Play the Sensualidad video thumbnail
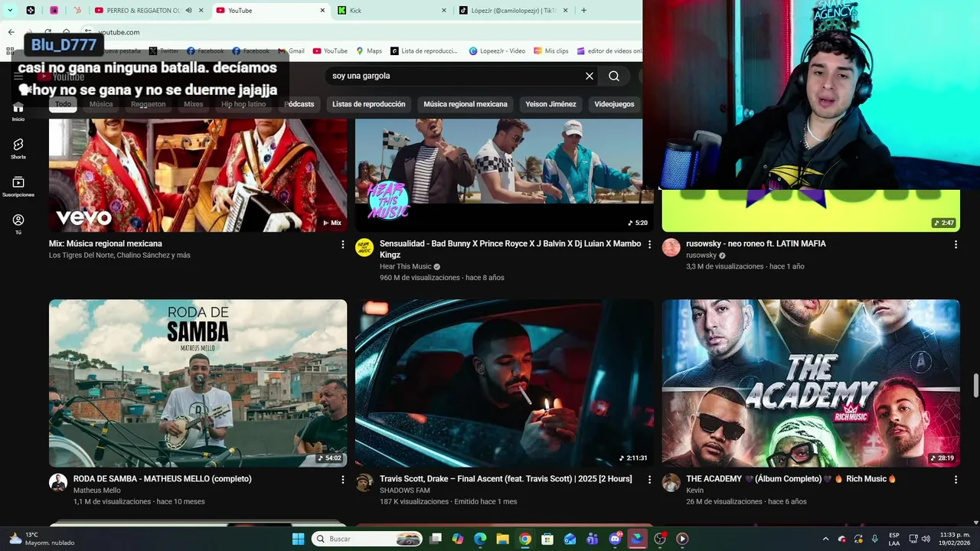This screenshot has width=980, height=551. click(x=504, y=175)
